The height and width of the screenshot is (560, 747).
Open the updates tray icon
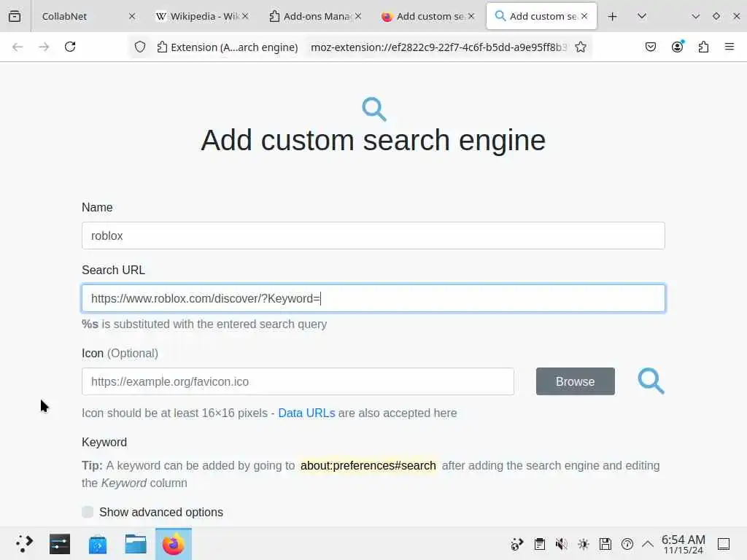(x=627, y=544)
